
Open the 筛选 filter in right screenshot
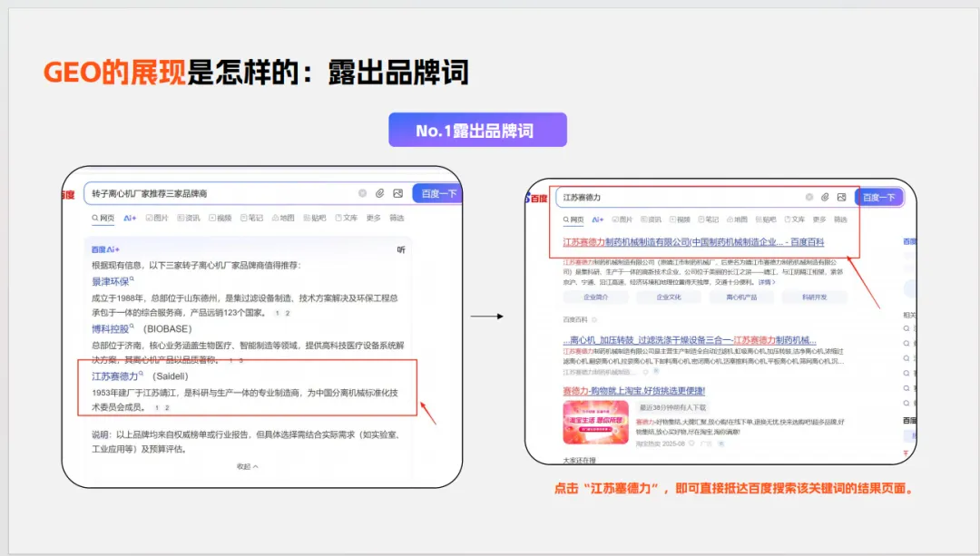pos(840,219)
